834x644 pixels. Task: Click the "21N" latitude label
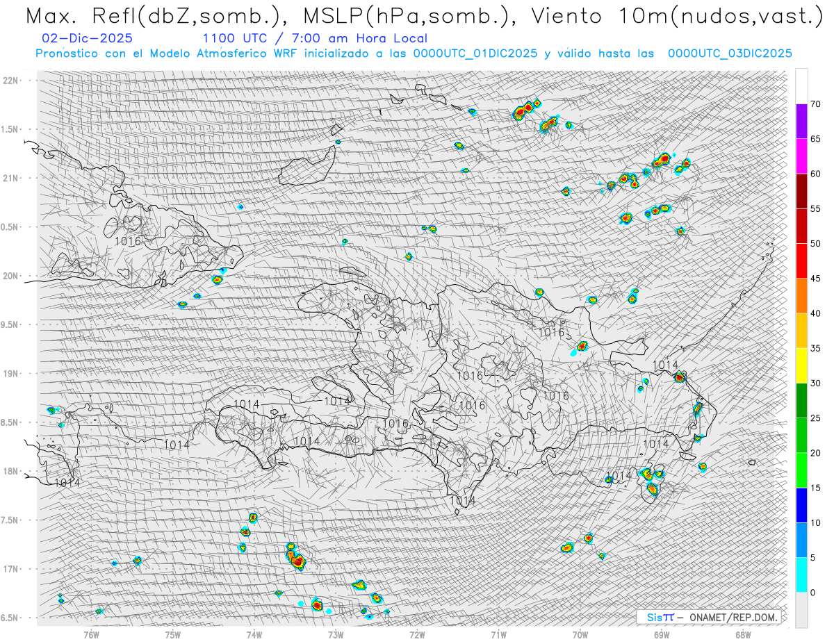(10, 178)
